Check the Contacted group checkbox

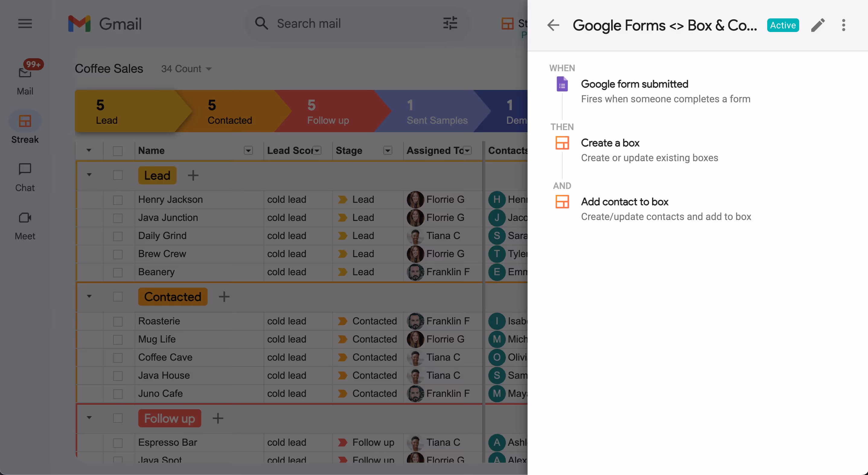click(118, 297)
